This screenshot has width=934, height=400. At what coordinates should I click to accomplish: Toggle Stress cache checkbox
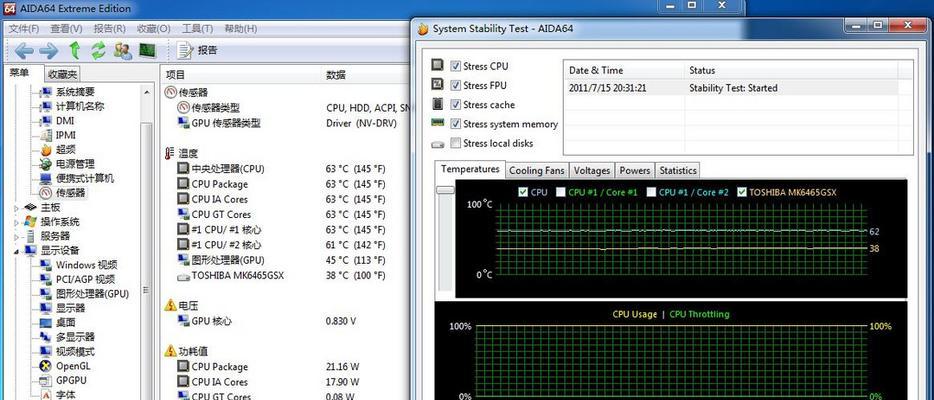click(x=456, y=105)
